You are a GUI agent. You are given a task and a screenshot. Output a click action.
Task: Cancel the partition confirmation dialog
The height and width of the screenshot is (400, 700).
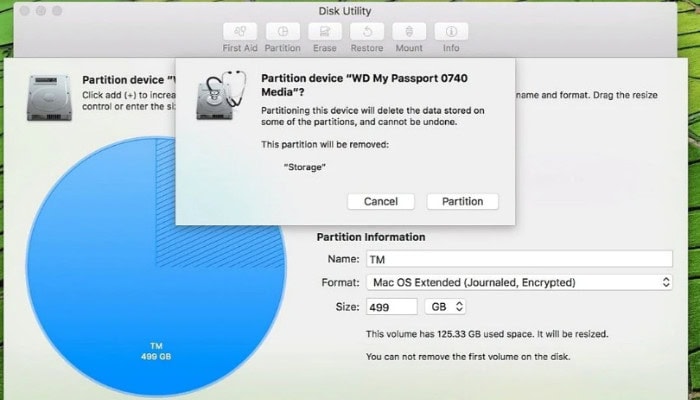click(x=381, y=201)
